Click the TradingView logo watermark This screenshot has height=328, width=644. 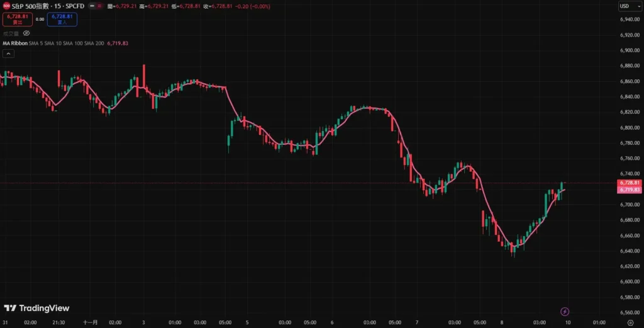pos(36,308)
